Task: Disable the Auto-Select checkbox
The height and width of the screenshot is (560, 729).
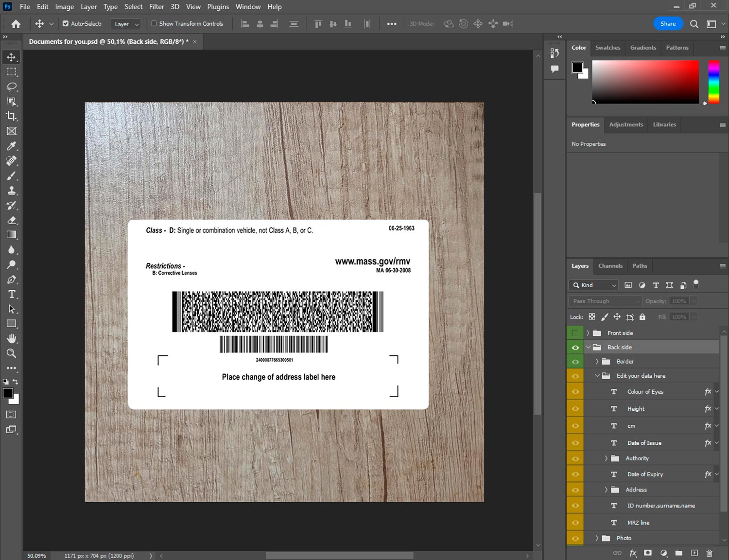Action: tap(66, 23)
